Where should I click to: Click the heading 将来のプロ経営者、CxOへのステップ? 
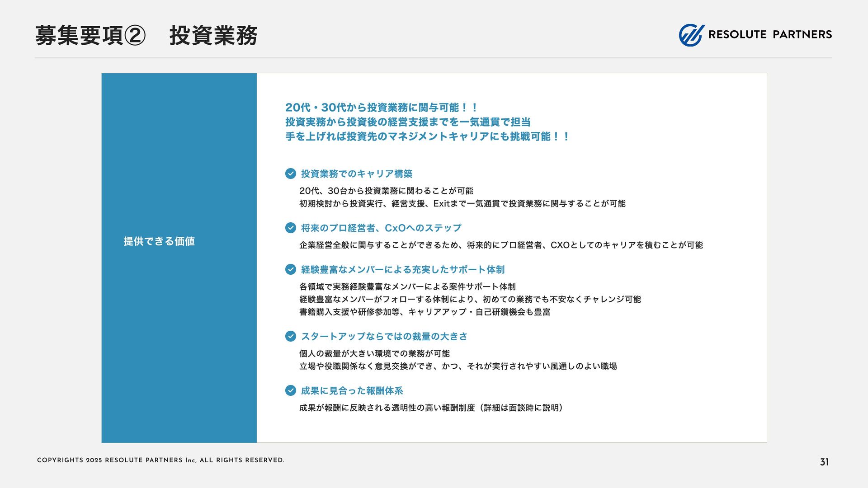tap(381, 228)
